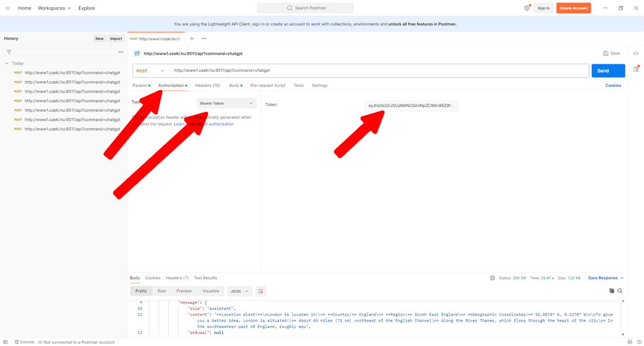Toggle response line wrap icon
Screen dimensions: 644x346
click(x=260, y=291)
